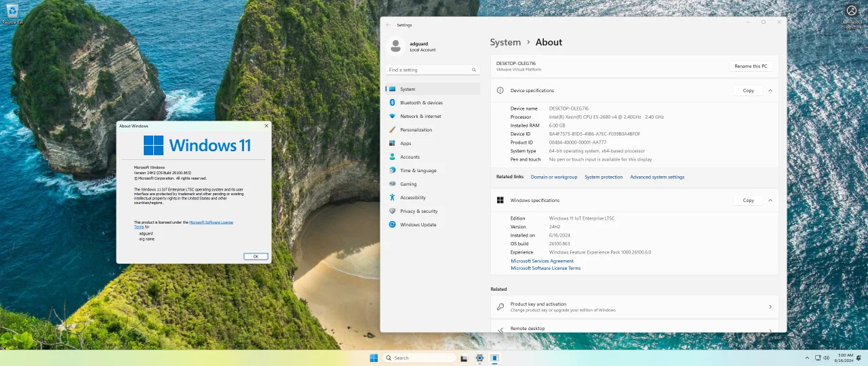Screen dimensions: 868x366
Task: Click Learn about this picture desktop icon
Action: 851,16
